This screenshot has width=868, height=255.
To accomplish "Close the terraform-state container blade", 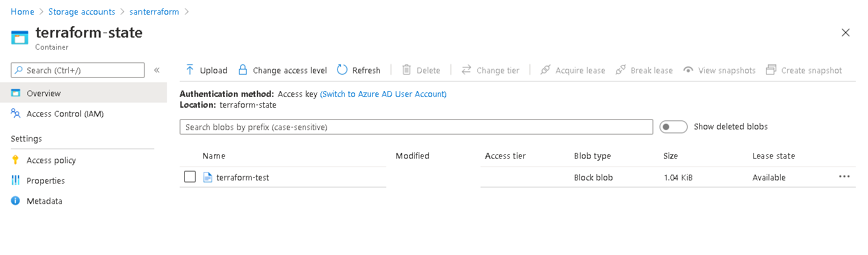I will point(845,33).
